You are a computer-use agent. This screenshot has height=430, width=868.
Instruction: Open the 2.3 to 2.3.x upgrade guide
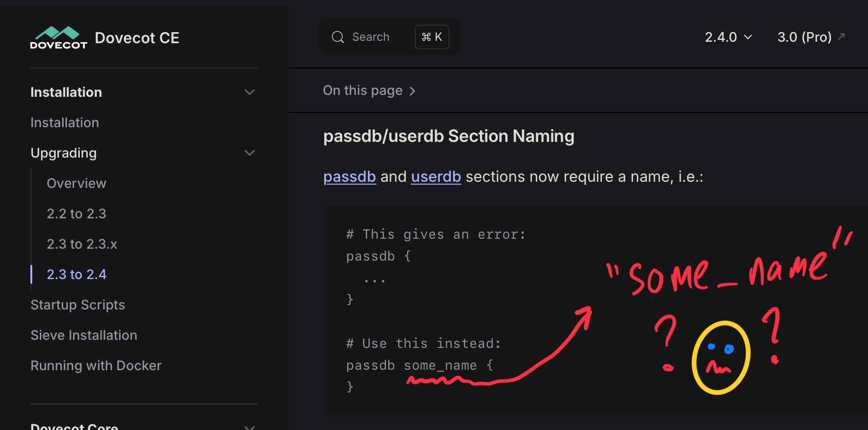click(x=82, y=244)
